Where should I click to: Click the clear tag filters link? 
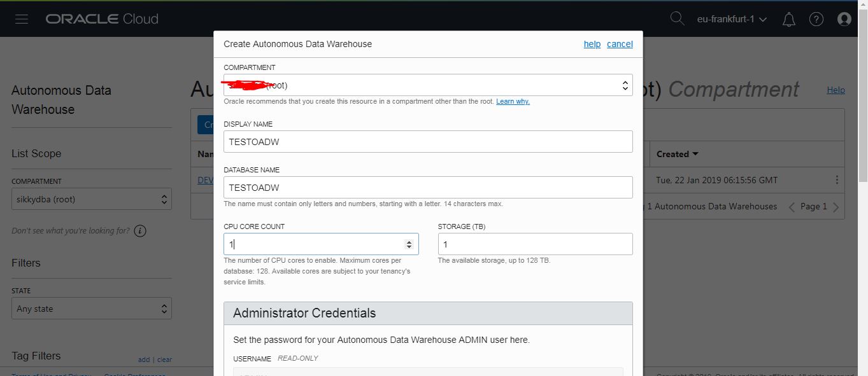164,359
